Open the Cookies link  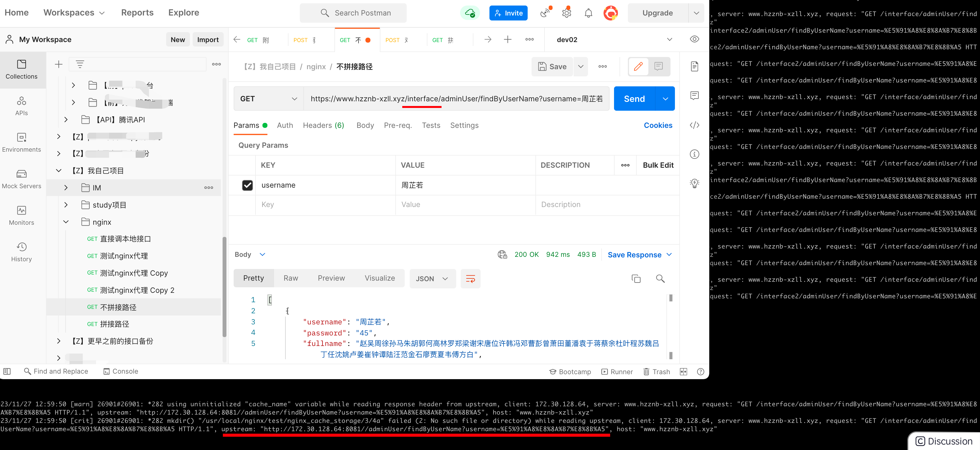tap(658, 125)
